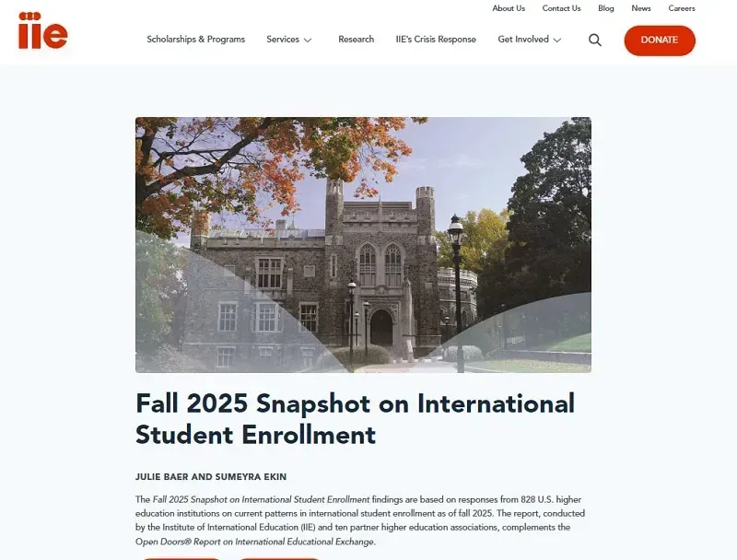This screenshot has height=560, width=737.
Task: Expand the Get Involved chevron arrow
Action: point(557,41)
